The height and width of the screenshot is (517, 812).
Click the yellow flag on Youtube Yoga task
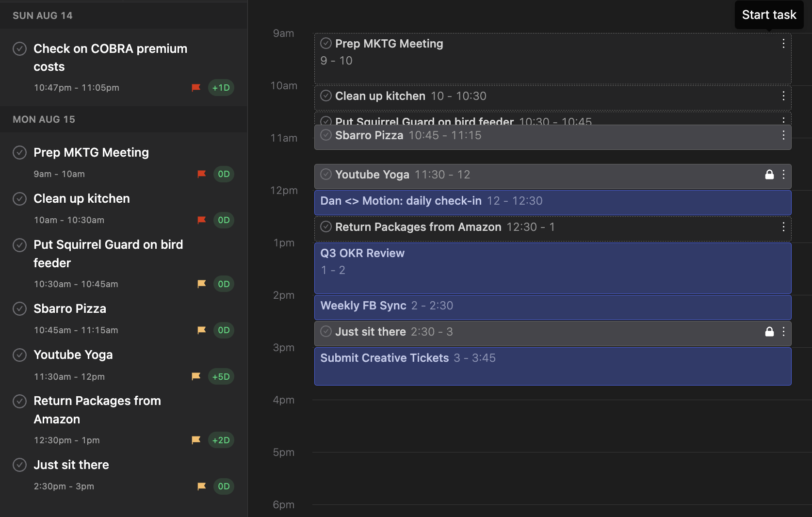click(196, 376)
